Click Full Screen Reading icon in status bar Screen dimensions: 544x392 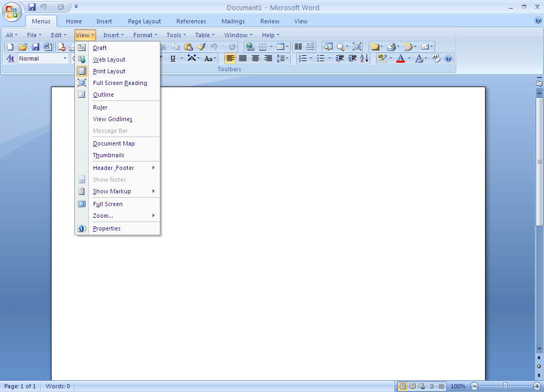tap(412, 386)
